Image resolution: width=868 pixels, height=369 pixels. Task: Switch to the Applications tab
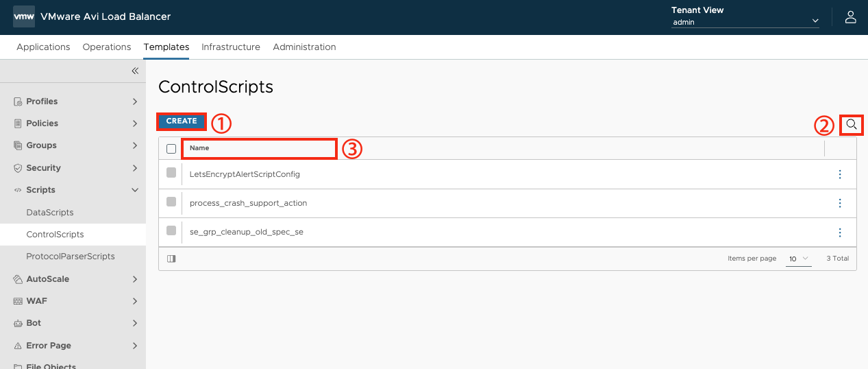(x=43, y=47)
